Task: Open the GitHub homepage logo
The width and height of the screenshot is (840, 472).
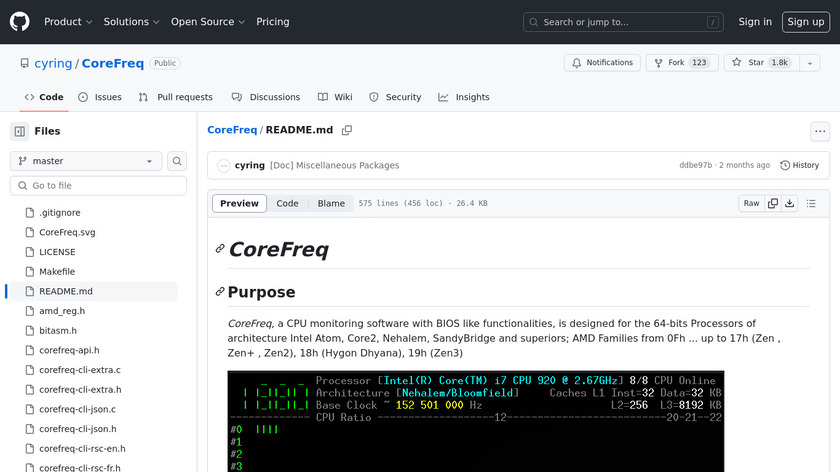Action: [x=19, y=22]
